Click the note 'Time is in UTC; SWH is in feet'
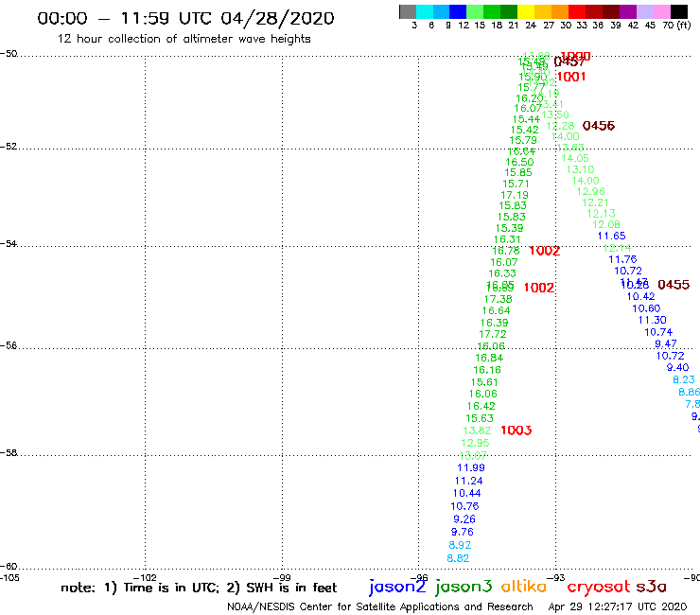The height and width of the screenshot is (615, 700). coord(199,588)
